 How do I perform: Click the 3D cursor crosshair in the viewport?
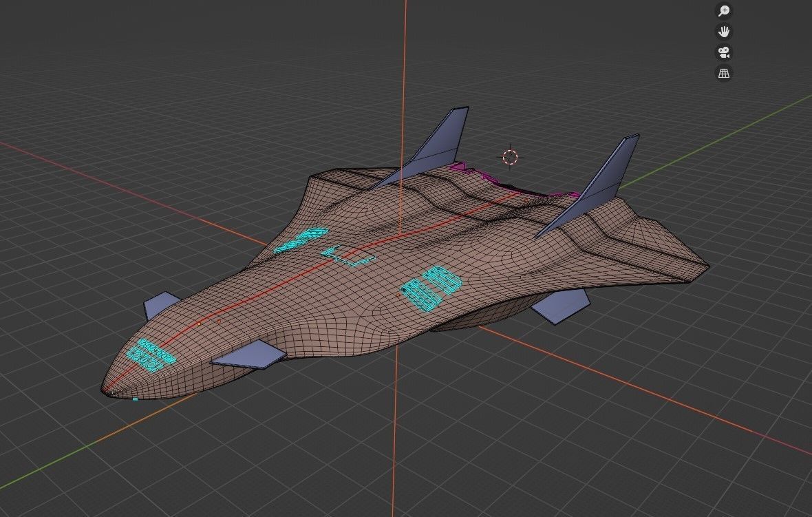(510, 157)
